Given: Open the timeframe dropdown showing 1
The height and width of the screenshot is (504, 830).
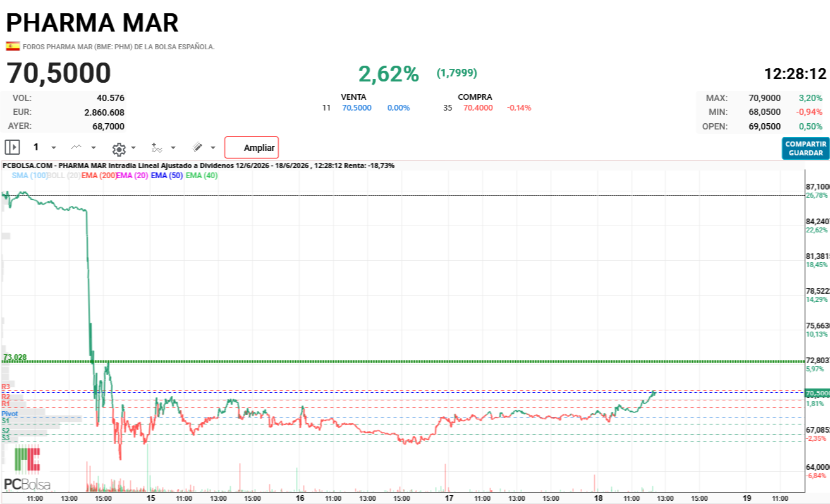Looking at the screenshot, I should pos(36,147).
